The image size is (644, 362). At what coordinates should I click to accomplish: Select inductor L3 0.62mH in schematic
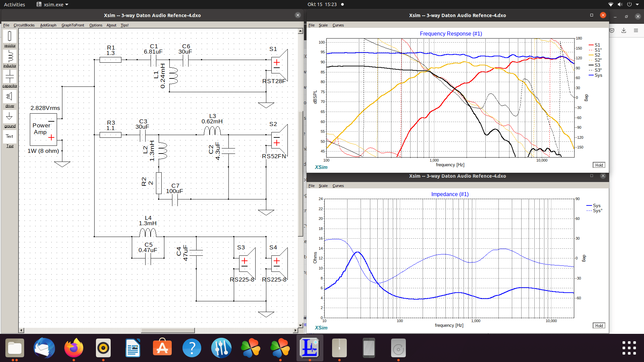point(212,131)
